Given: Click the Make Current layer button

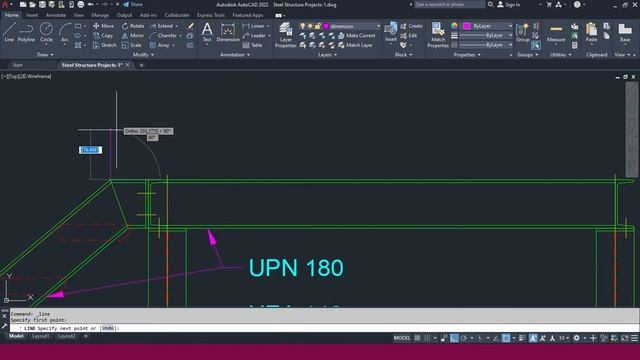Looking at the screenshot, I should pos(356,36).
